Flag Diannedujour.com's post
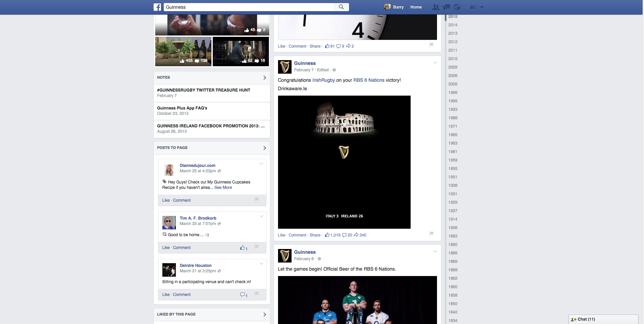Screen dimensions: 644x324 click(256, 199)
